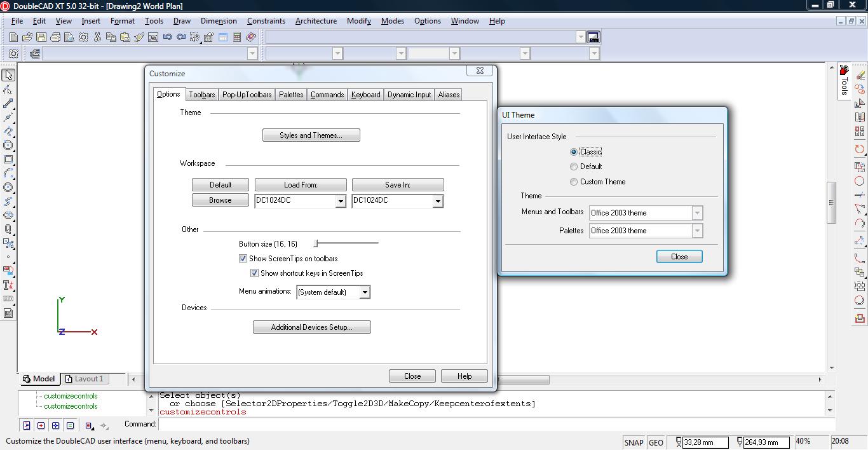The height and width of the screenshot is (450, 868).
Task: Click the Open file folder icon
Action: [x=27, y=37]
